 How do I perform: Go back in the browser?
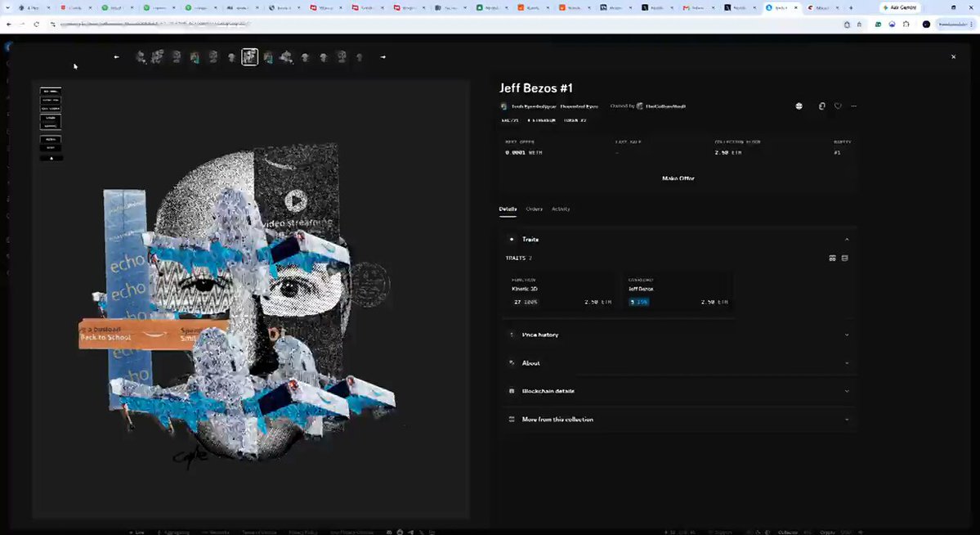[9, 24]
